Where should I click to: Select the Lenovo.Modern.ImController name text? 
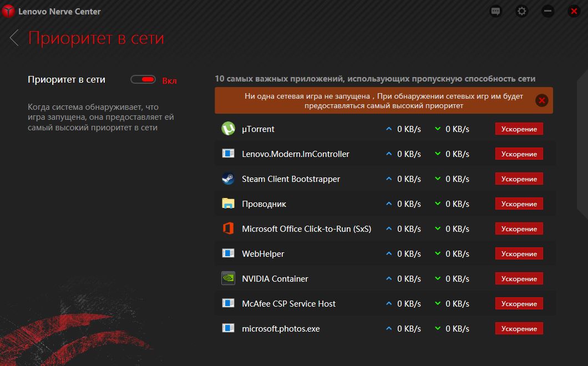click(x=296, y=154)
